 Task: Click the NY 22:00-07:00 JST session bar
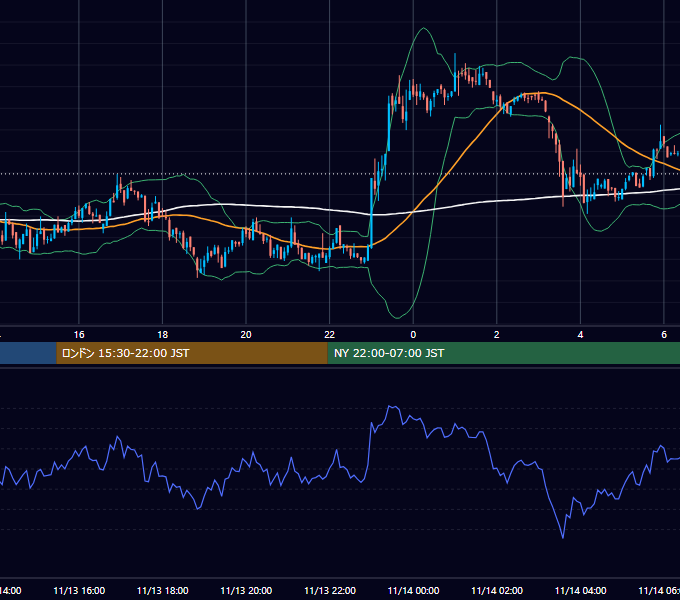(x=503, y=353)
